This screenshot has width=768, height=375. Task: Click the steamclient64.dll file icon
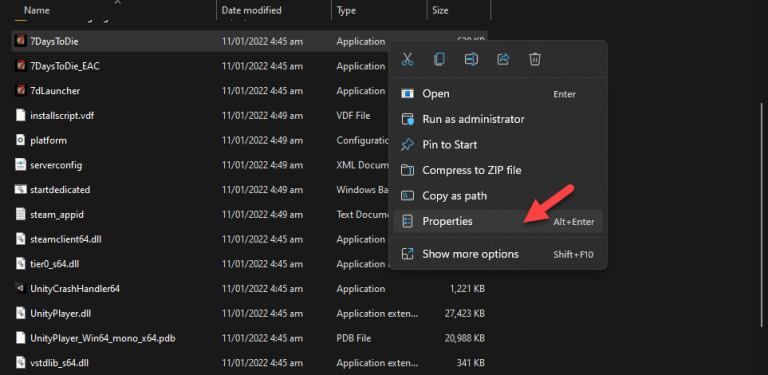pos(21,239)
